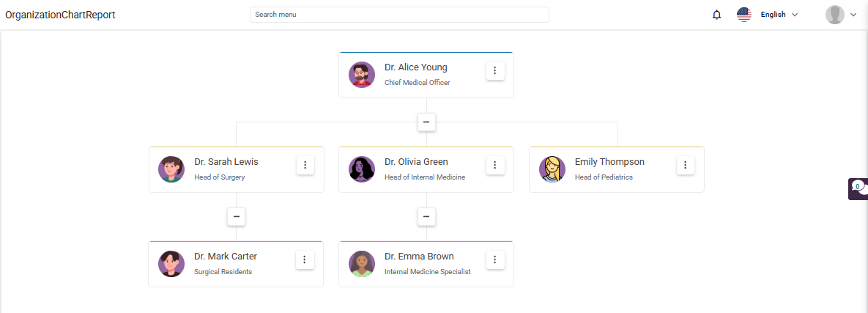The width and height of the screenshot is (868, 313).
Task: Open options menu for Dr. Alice Young
Action: 495,71
